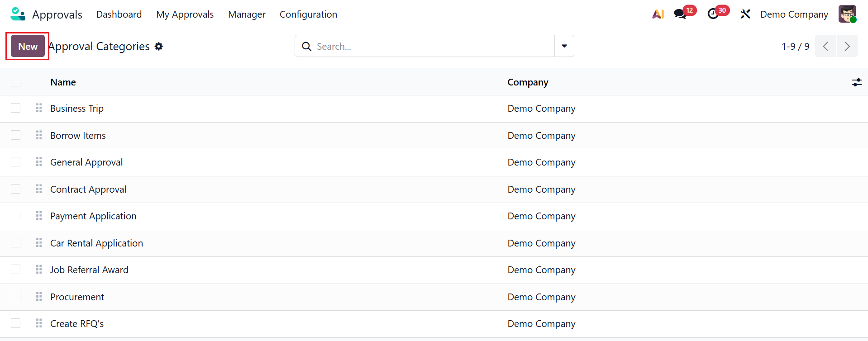The width and height of the screenshot is (868, 341).
Task: Open the chat messages icon
Action: pyautogui.click(x=680, y=14)
